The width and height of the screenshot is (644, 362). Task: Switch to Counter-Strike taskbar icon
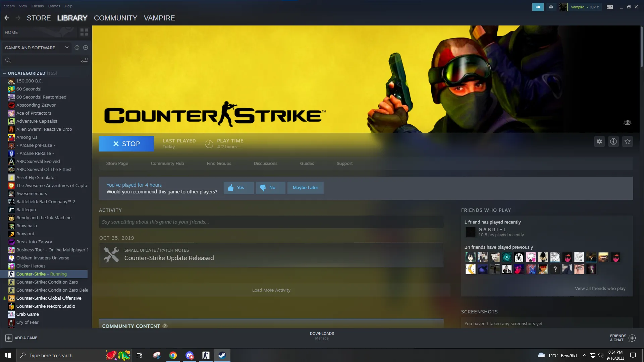coord(206,355)
